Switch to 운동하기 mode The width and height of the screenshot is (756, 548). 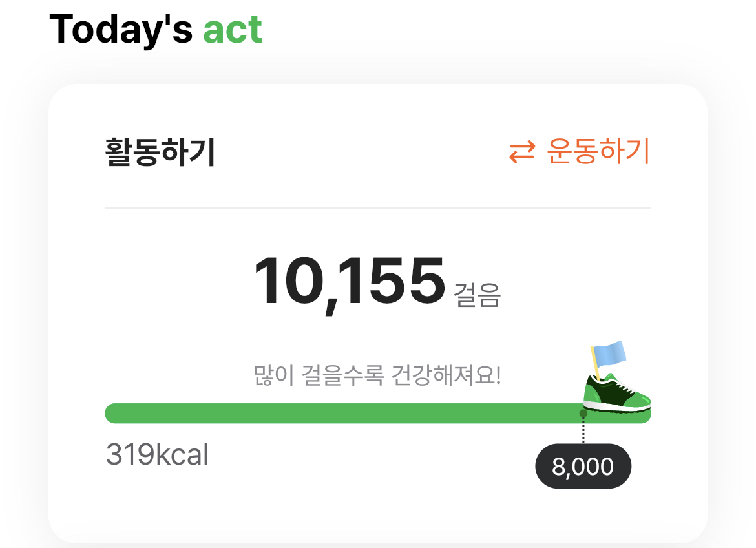click(x=598, y=152)
